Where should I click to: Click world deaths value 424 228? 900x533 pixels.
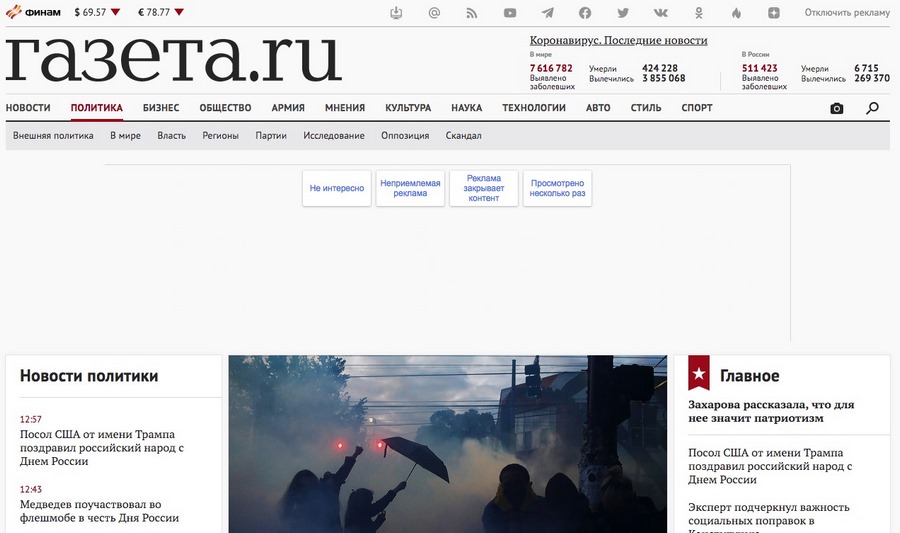660,68
